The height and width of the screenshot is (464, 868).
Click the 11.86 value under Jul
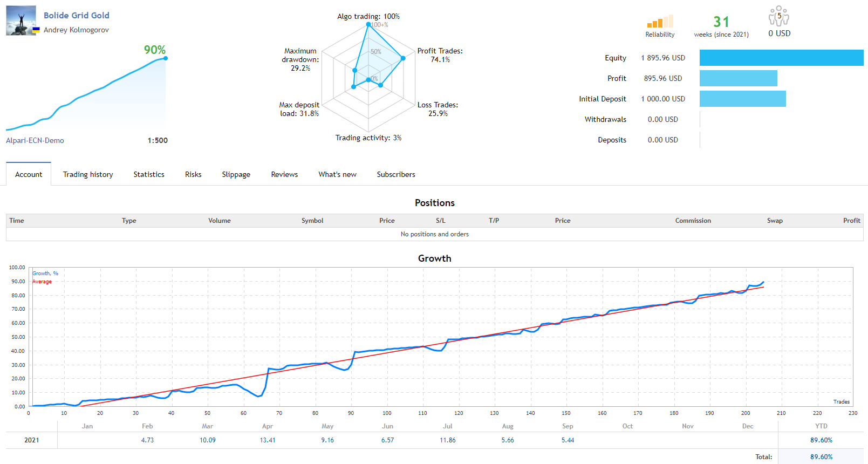pos(448,440)
